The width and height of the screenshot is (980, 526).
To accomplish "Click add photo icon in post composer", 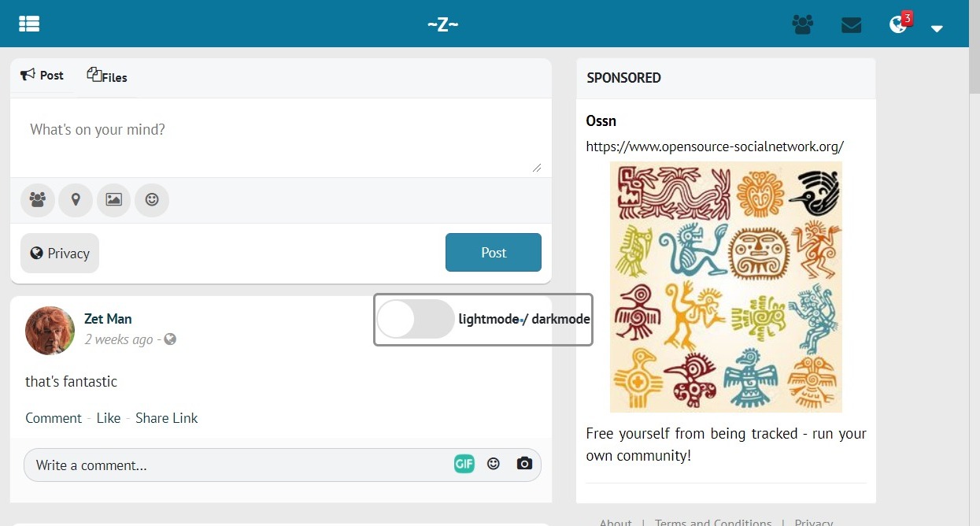I will (113, 200).
